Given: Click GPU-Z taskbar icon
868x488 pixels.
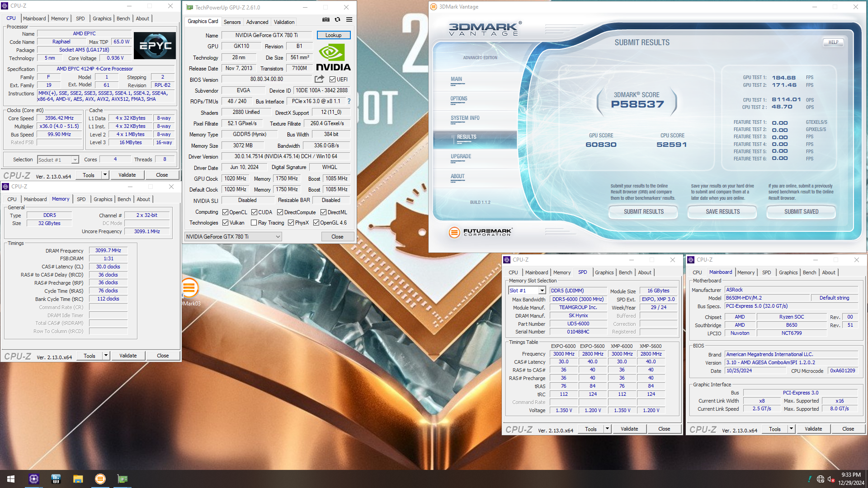Looking at the screenshot, I should [x=123, y=479].
